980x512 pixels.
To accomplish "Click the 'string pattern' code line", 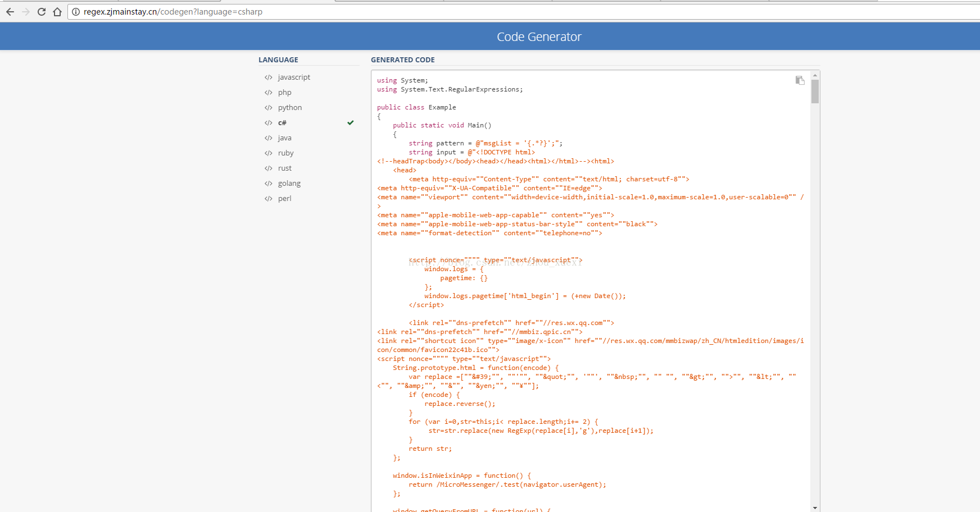I will [486, 143].
